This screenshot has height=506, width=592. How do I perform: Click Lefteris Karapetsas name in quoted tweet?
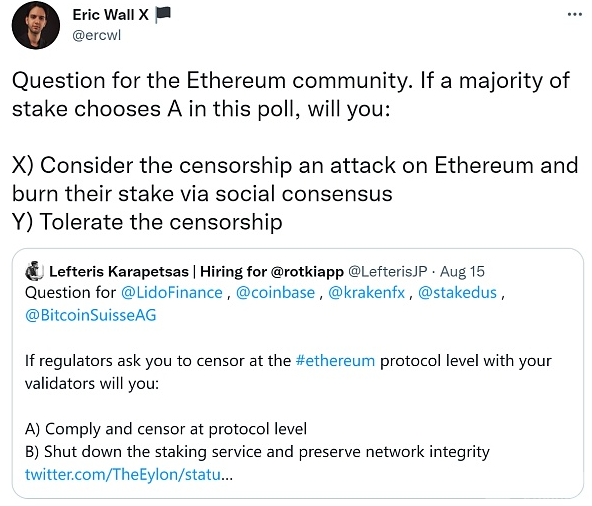click(x=119, y=272)
